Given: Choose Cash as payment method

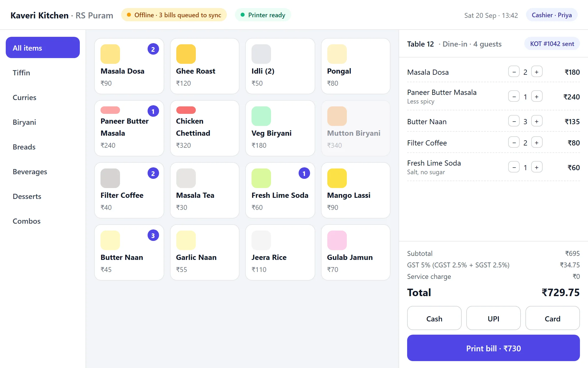Looking at the screenshot, I should pos(434,318).
